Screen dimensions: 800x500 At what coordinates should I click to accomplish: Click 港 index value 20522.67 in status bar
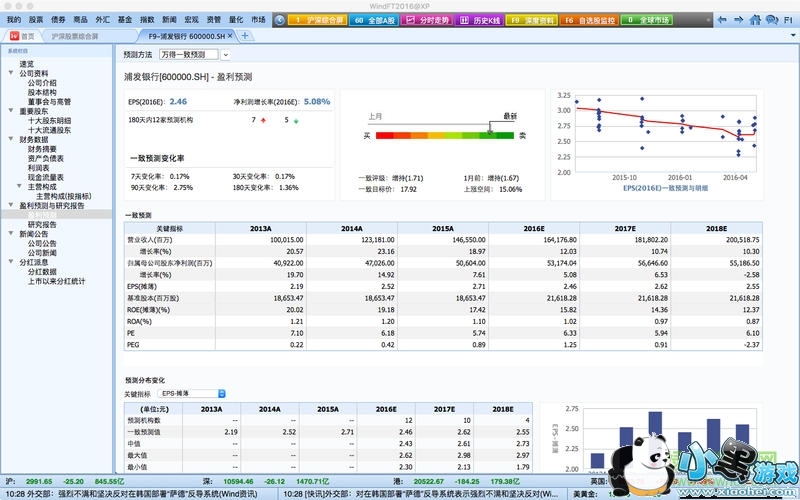(427, 481)
